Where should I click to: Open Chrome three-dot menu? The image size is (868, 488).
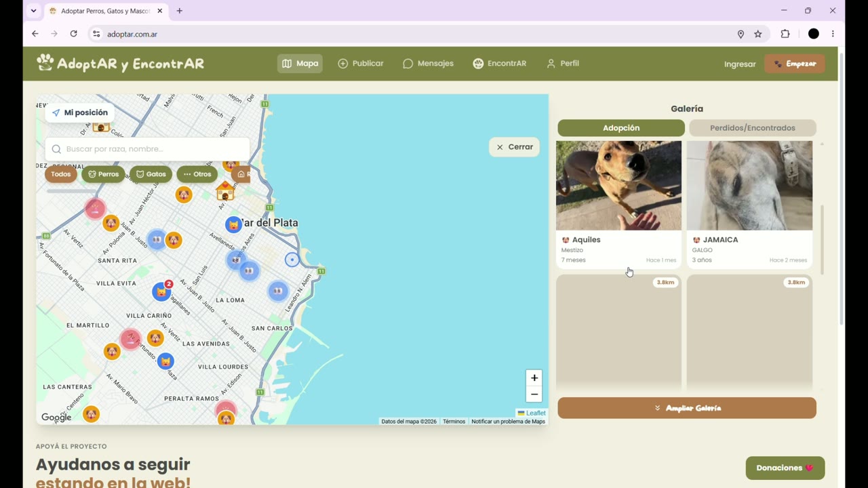[833, 34]
